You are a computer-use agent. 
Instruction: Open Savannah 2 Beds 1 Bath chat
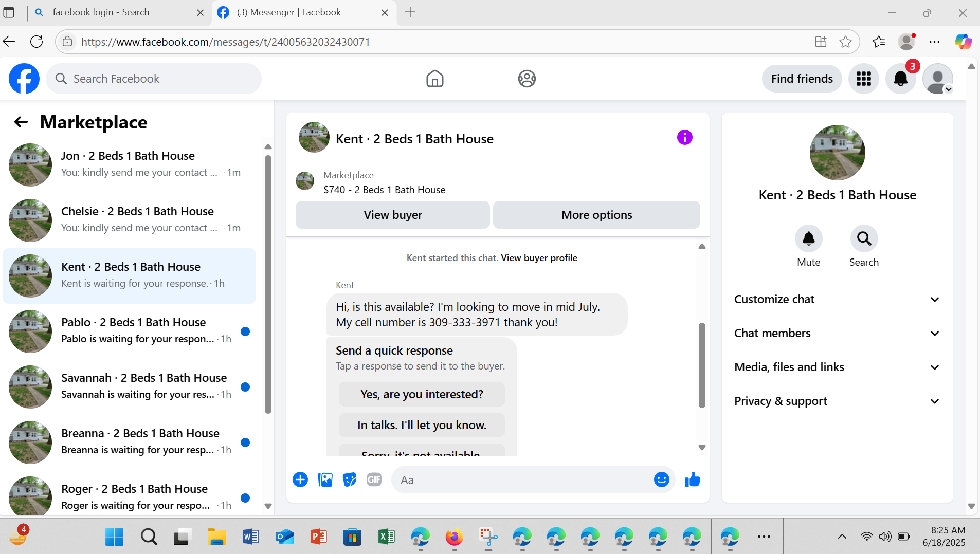130,386
